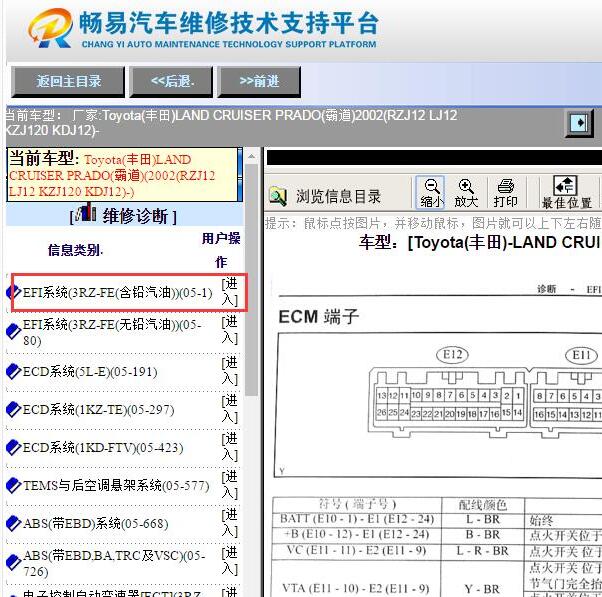This screenshot has width=602, height=597.
Task: Open 进入 link for ECD系统(1KZ-TE)(05-297)
Action: point(230,409)
